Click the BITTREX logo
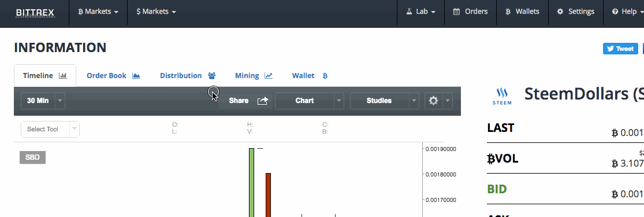 click(35, 12)
